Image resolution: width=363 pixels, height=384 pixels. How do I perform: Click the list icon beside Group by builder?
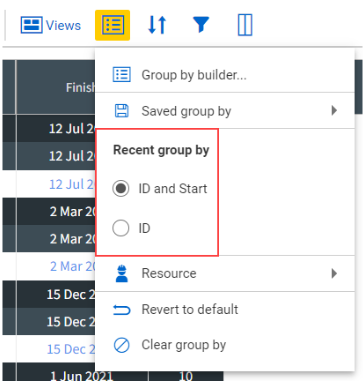pyautogui.click(x=122, y=75)
